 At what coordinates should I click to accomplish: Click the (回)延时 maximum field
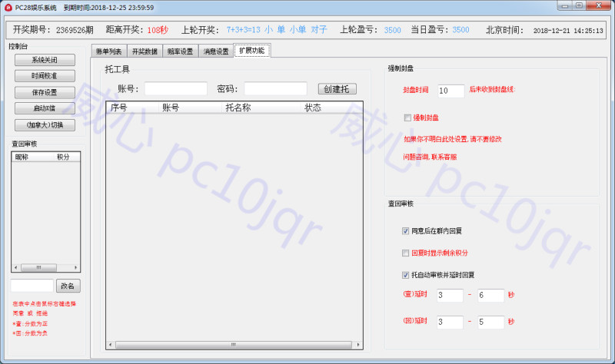click(x=490, y=322)
